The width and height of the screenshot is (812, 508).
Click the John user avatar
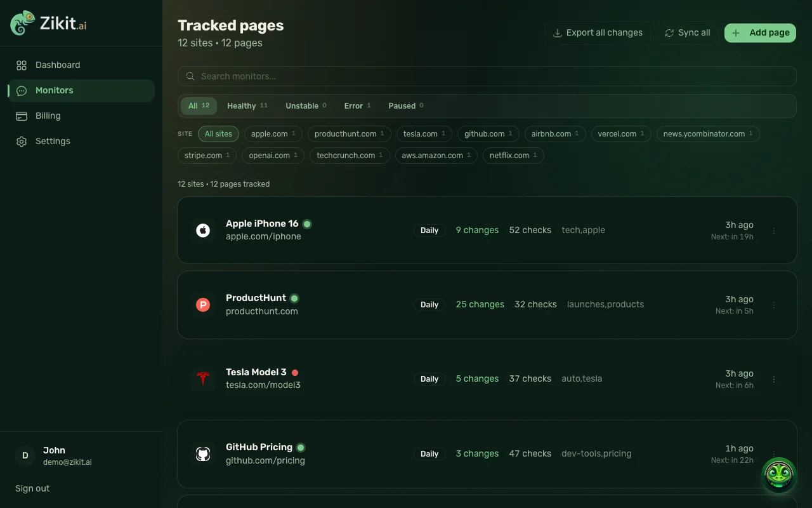click(x=25, y=455)
